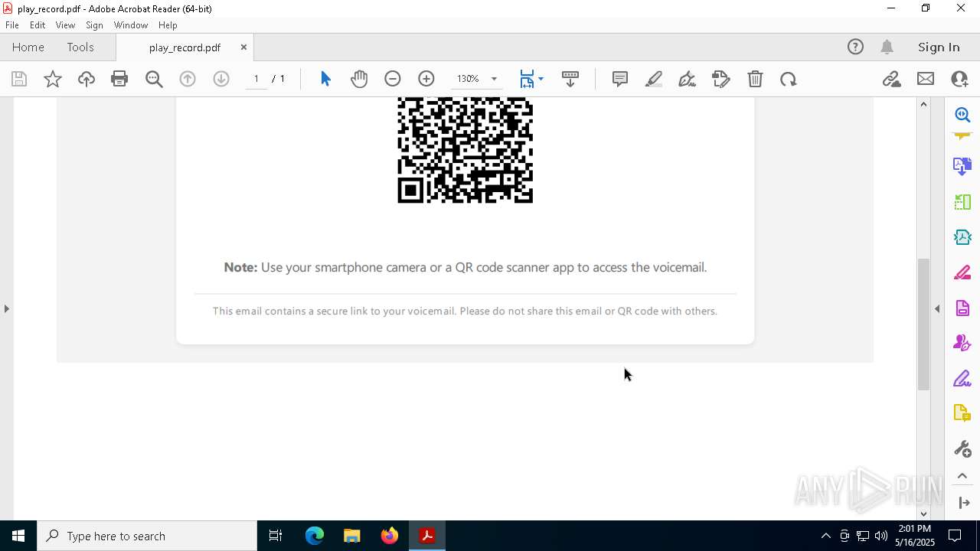The image size is (980, 551).
Task: Select the highlighter pen tool
Action: (x=654, y=79)
